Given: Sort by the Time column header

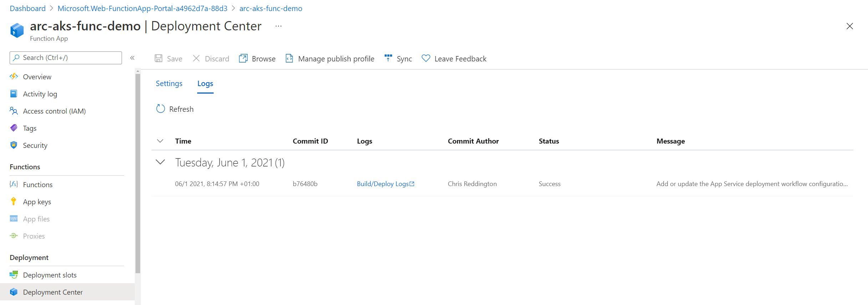Looking at the screenshot, I should 183,141.
